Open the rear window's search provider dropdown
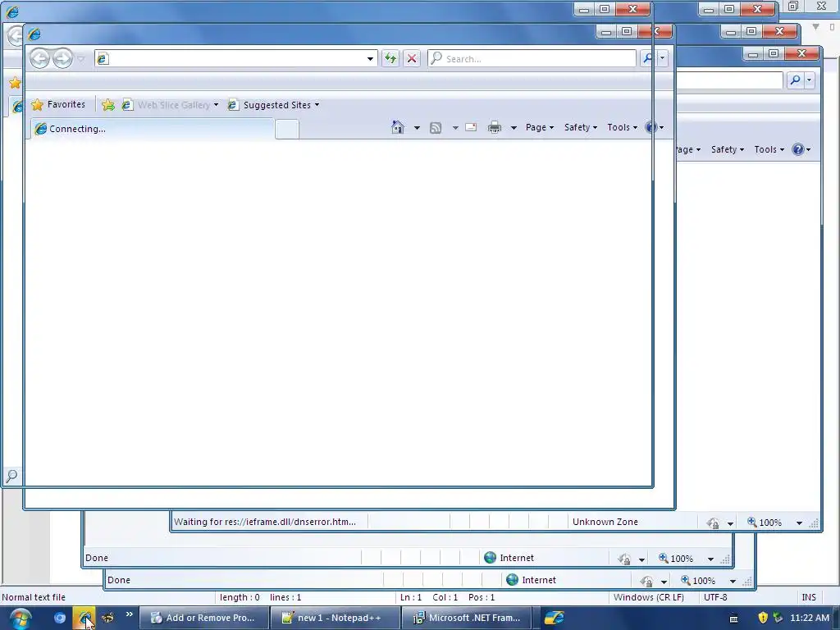This screenshot has height=630, width=840. pos(810,80)
